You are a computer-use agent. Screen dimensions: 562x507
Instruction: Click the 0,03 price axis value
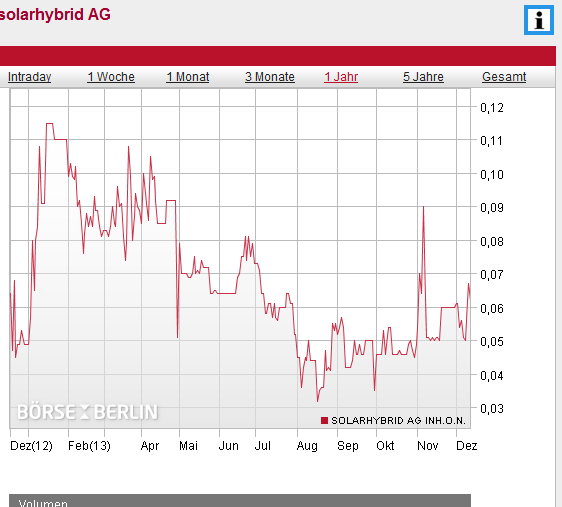click(492, 408)
